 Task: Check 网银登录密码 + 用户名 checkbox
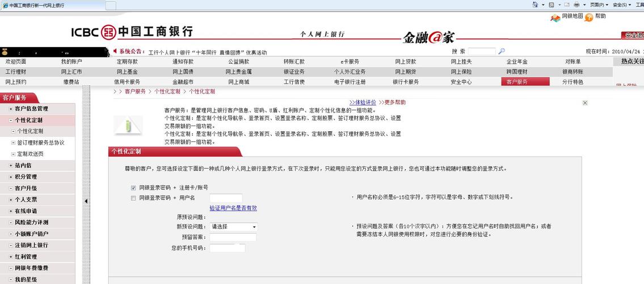pos(133,198)
